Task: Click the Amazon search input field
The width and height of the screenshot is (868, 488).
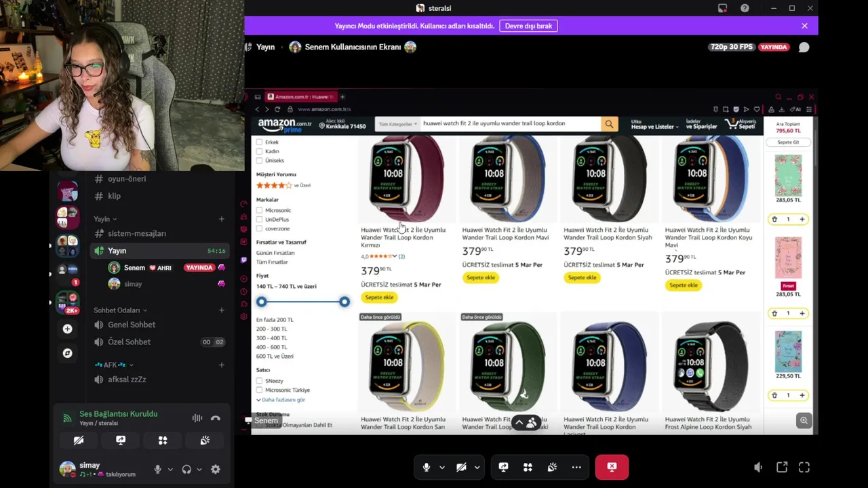Action: point(510,123)
